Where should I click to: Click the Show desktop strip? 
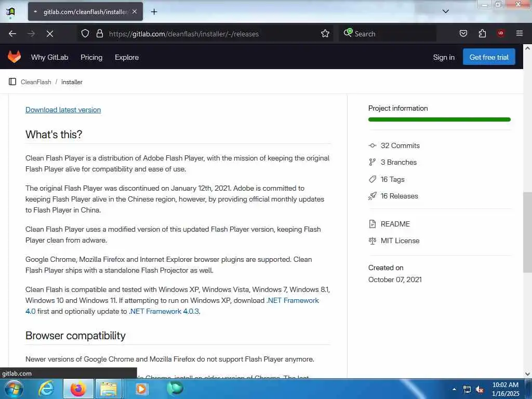tap(529, 389)
